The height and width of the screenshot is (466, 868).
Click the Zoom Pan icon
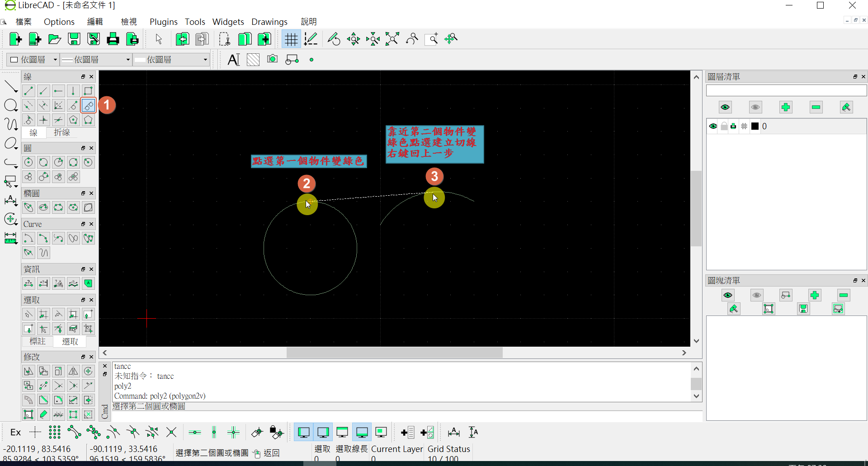[x=451, y=39]
